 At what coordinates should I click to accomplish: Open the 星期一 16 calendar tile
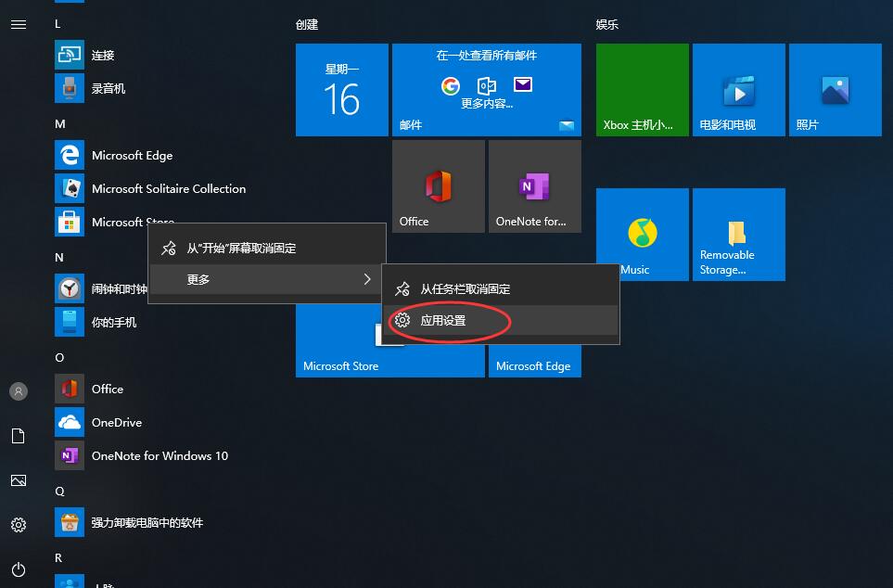341,89
